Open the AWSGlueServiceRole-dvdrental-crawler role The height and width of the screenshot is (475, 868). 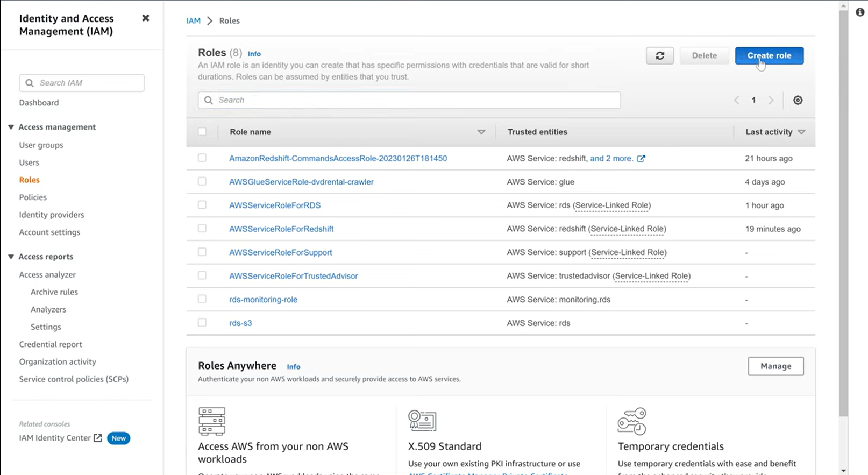click(x=301, y=182)
